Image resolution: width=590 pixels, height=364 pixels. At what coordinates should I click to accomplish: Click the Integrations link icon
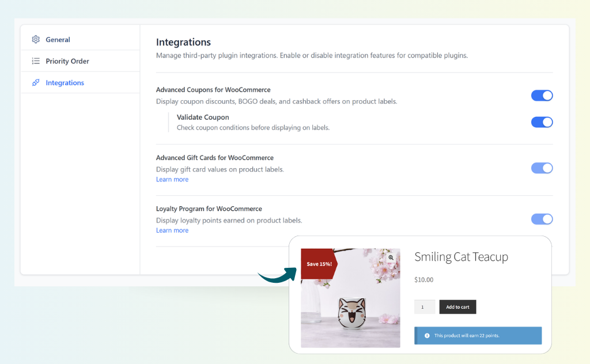36,82
